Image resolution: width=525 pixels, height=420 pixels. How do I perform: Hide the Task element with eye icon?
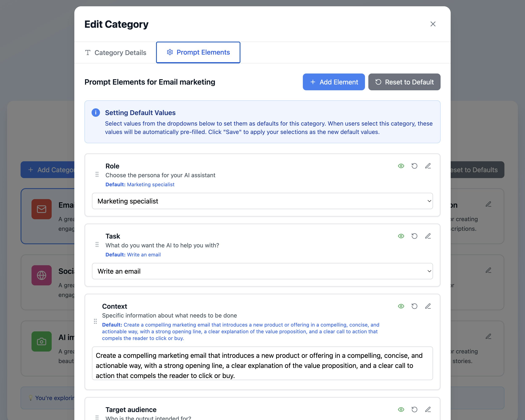click(401, 236)
